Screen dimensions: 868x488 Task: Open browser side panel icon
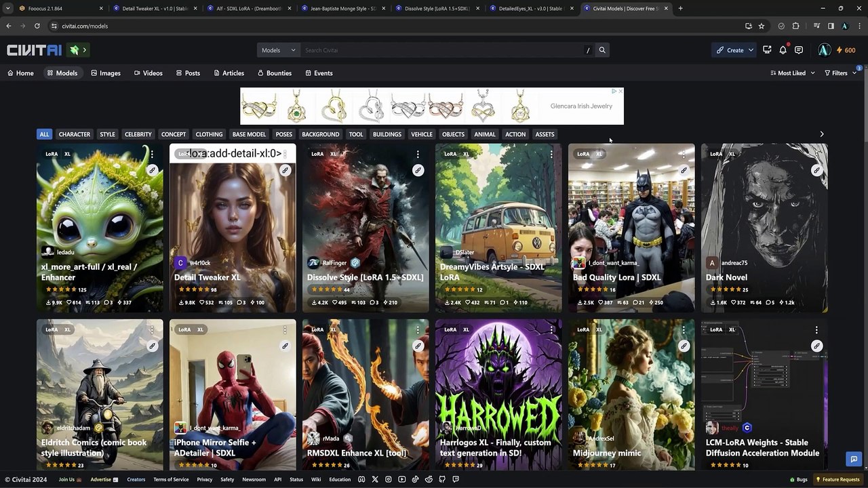pos(831,26)
